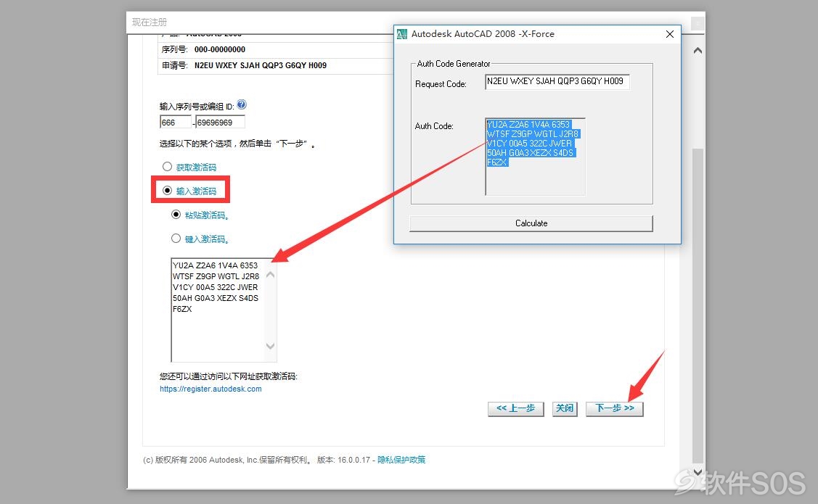
Task: Click the Auth Code Generator group label
Action: point(454,64)
